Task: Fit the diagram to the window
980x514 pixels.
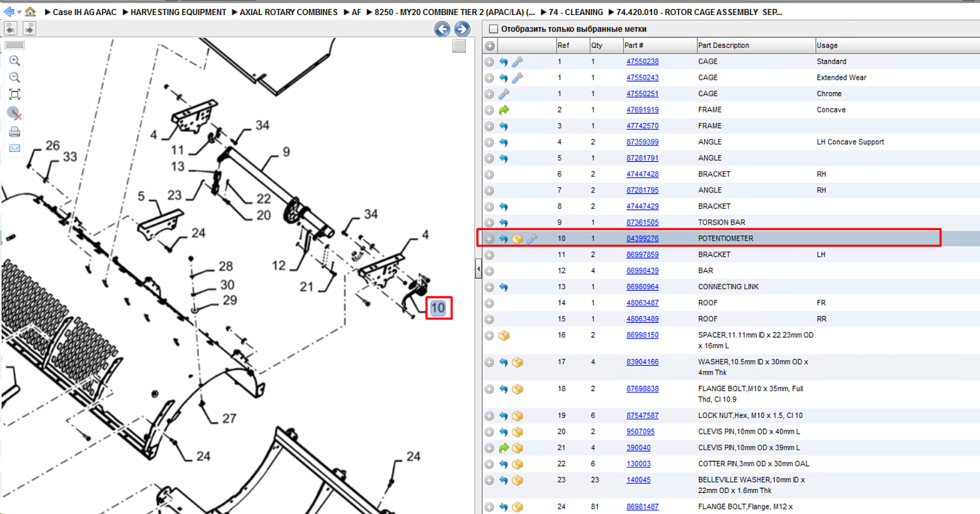Action: point(14,95)
